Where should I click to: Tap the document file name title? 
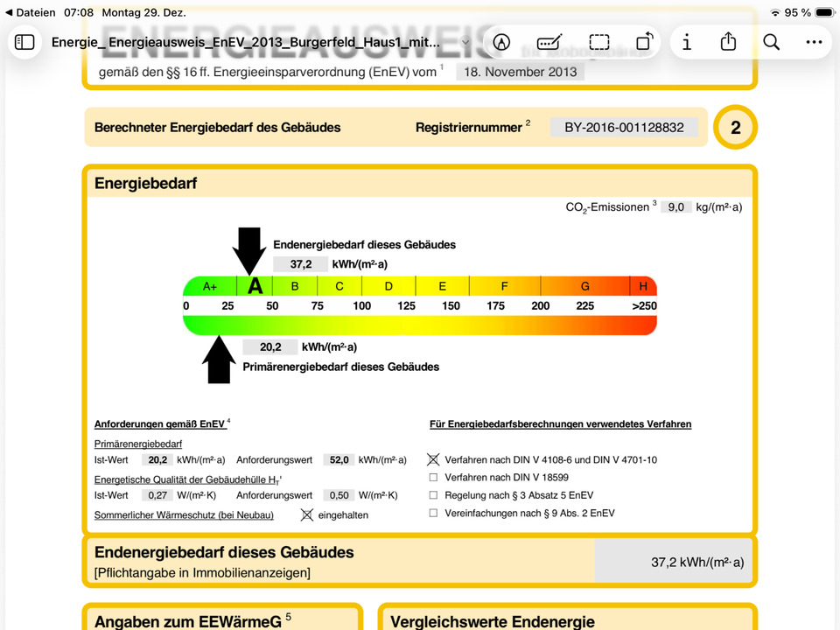coord(254,42)
